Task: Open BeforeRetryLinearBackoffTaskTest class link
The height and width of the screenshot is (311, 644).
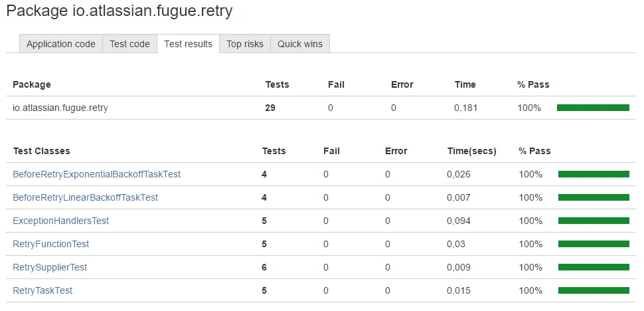Action: pyautogui.click(x=86, y=197)
